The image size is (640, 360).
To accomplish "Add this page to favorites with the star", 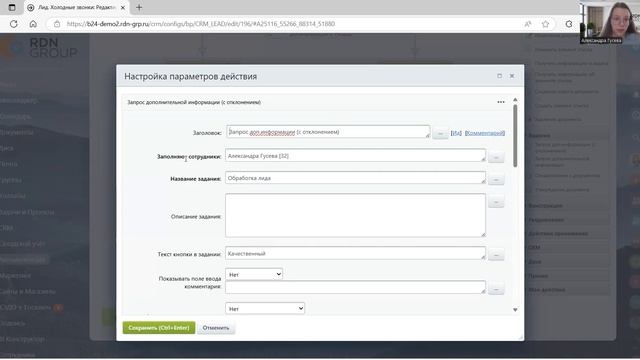I will coord(545,24).
